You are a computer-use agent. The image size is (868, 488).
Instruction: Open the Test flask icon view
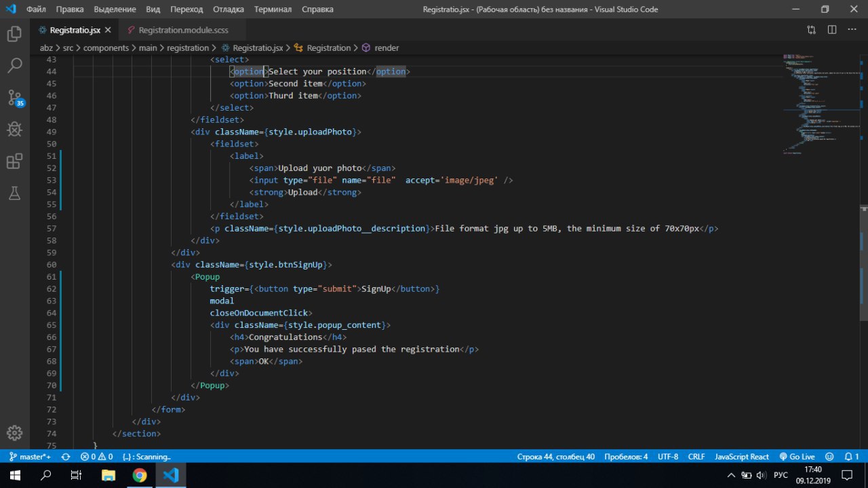14,193
